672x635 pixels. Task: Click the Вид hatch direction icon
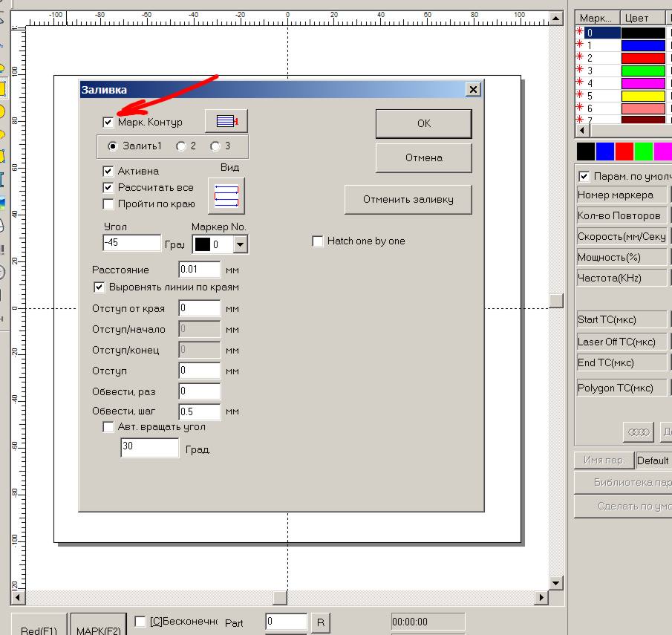pos(226,195)
